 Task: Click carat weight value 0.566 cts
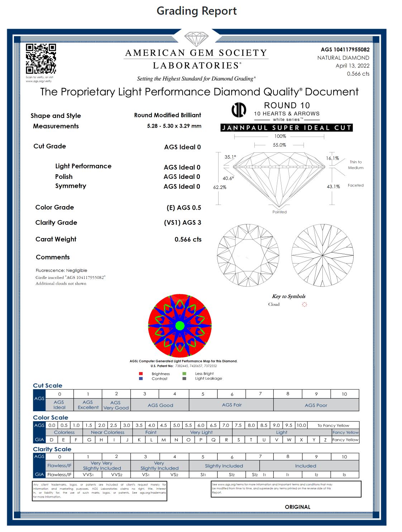188,239
